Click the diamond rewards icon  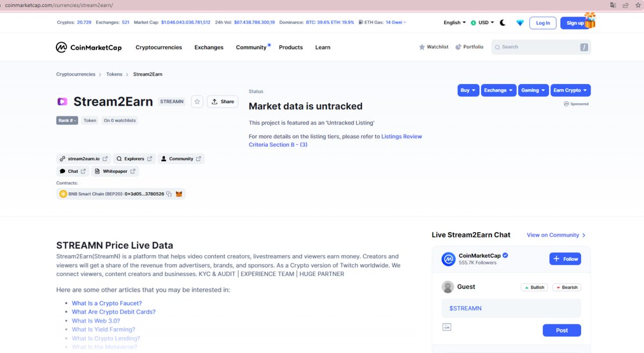tap(519, 23)
